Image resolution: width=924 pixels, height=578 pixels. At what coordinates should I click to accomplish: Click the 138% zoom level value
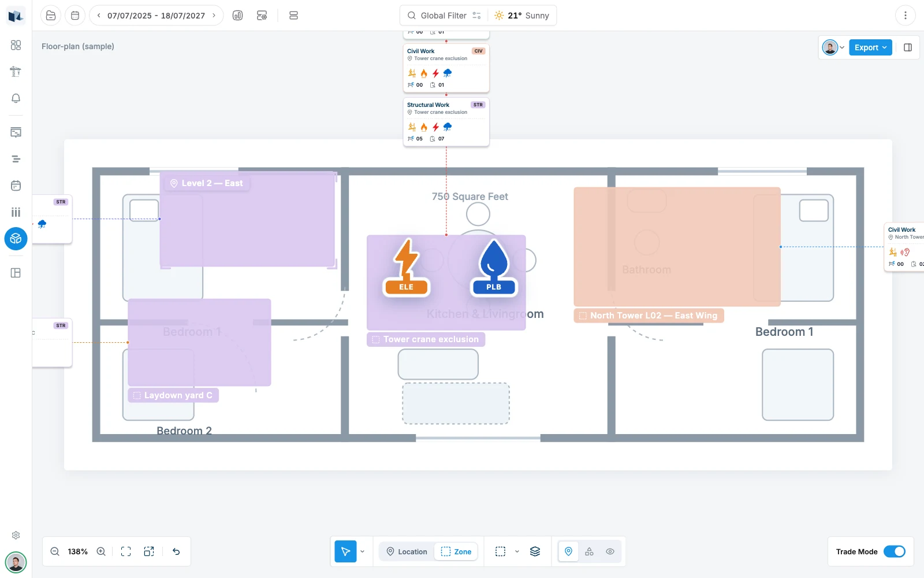tap(78, 551)
